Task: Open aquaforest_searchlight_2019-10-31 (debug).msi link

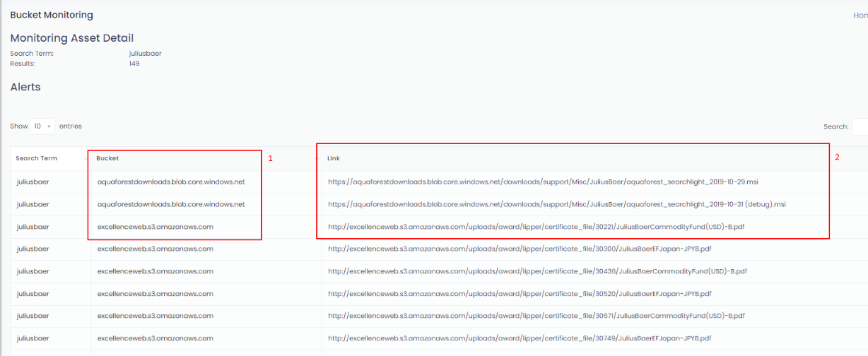Action: [x=556, y=204]
